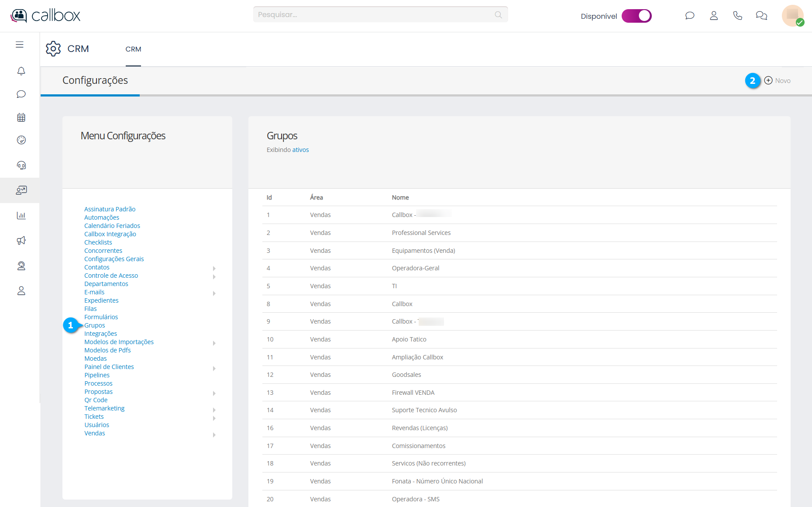Screen dimensions: 812x507
Task: Click the Novo button
Action: 778,81
